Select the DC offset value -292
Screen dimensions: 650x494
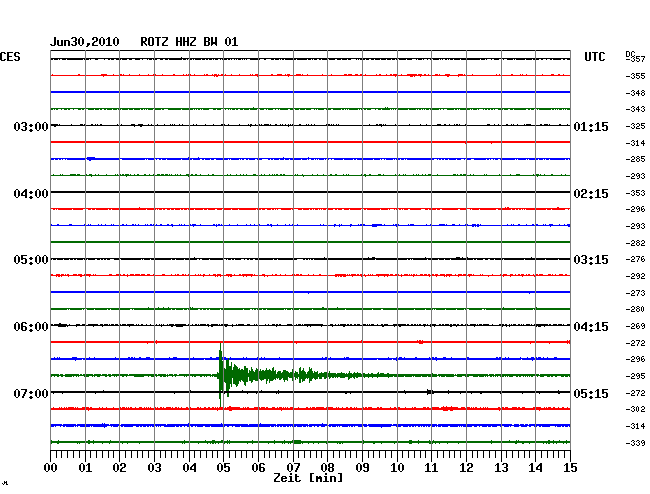click(635, 276)
